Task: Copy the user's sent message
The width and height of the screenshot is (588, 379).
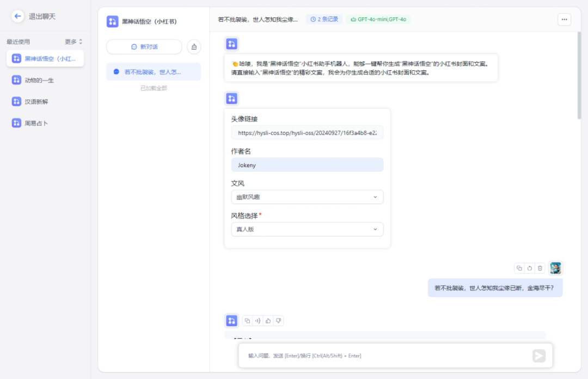Action: point(519,268)
